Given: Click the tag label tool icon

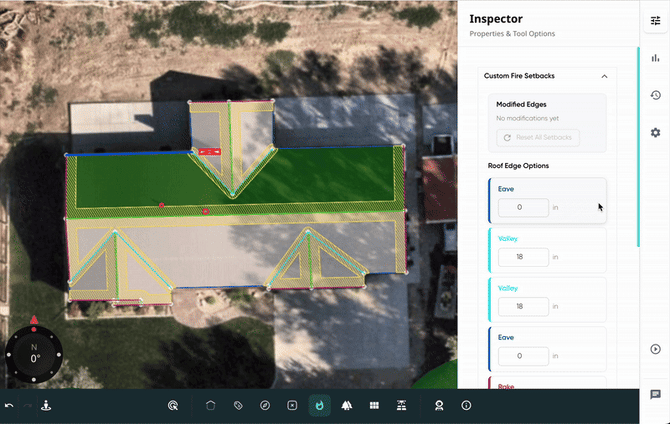Looking at the screenshot, I should (x=238, y=405).
